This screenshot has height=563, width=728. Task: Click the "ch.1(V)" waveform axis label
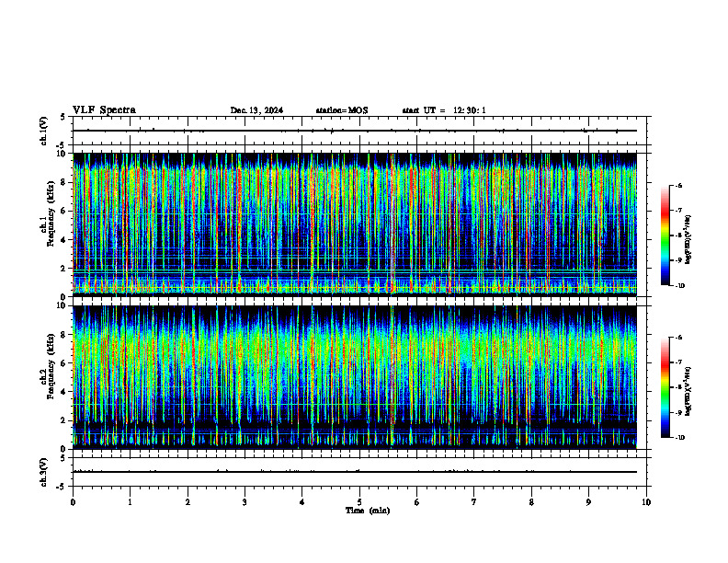44,131
